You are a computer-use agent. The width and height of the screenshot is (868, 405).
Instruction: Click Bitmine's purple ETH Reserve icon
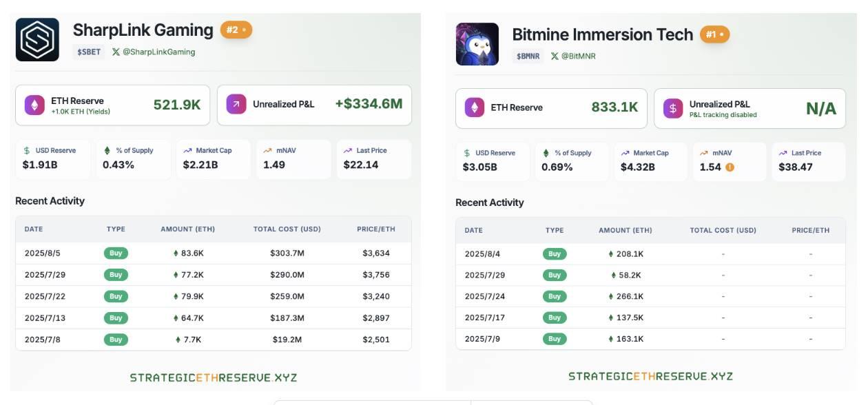(x=474, y=107)
